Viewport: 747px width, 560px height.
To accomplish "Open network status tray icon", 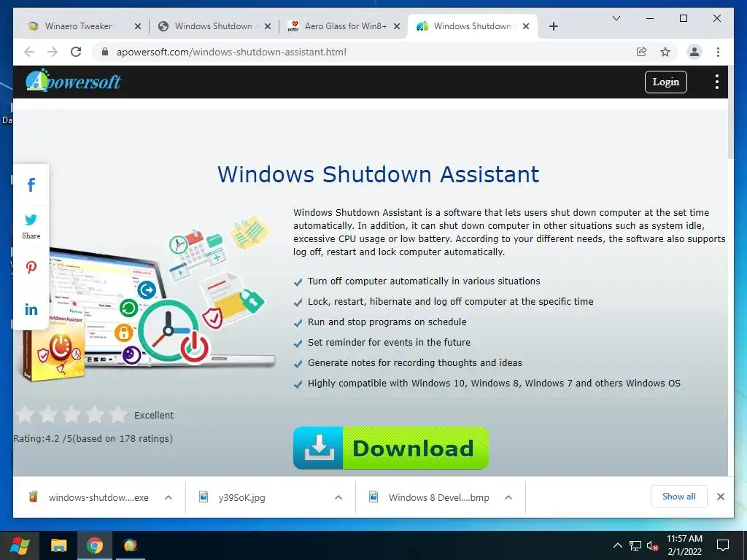I will (x=635, y=545).
